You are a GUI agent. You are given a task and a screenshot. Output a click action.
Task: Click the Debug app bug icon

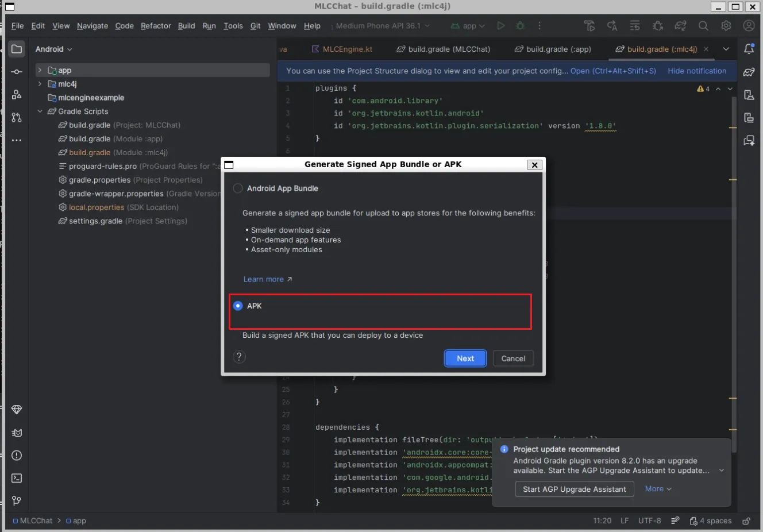[x=520, y=26]
